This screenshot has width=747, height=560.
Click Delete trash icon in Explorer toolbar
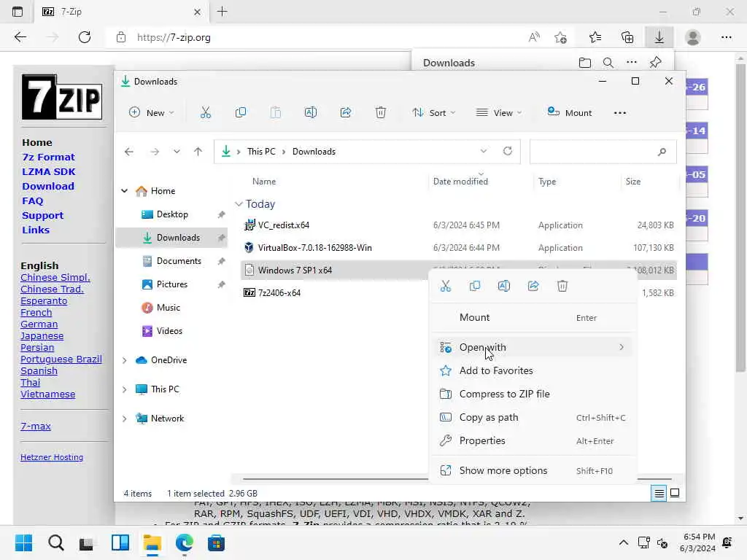click(x=381, y=113)
